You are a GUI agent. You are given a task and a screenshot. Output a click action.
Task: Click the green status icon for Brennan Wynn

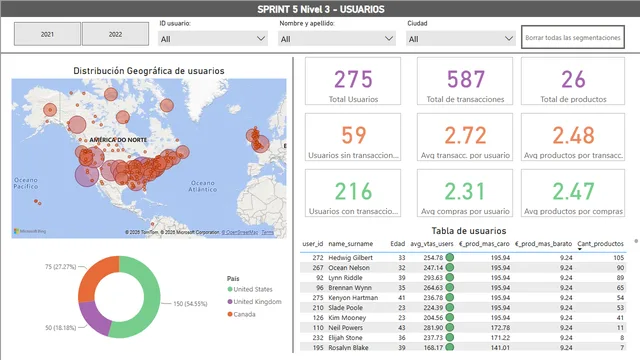(x=449, y=288)
